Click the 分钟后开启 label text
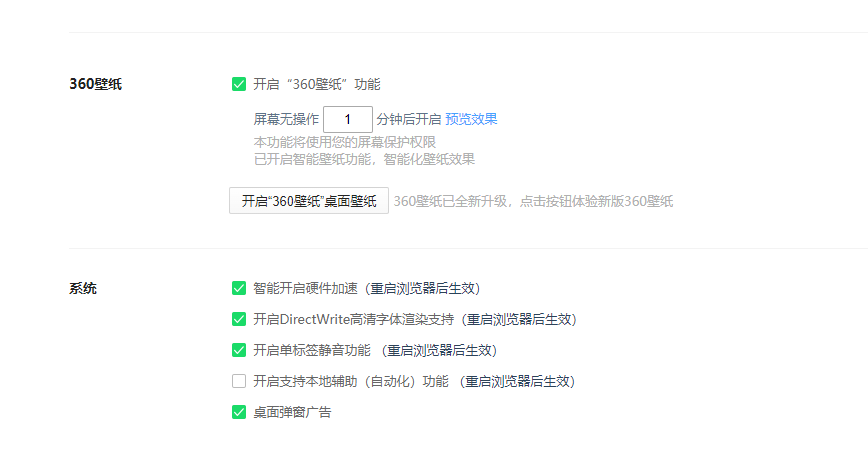 click(408, 119)
